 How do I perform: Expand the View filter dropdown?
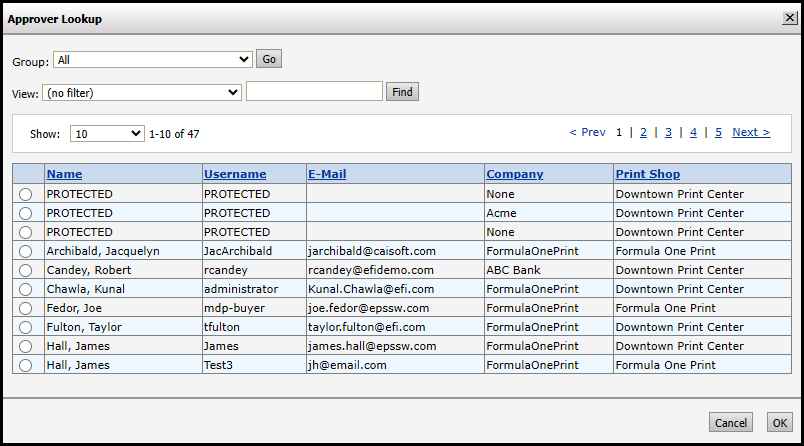click(142, 93)
